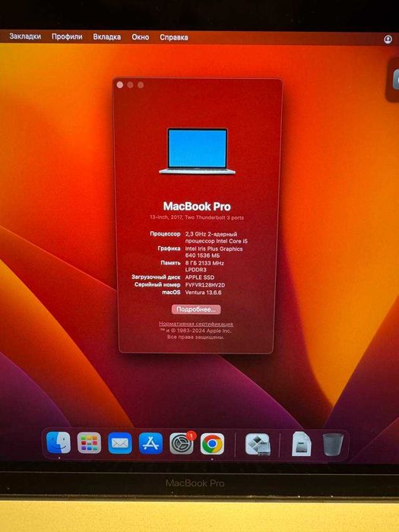
Task: Launch the Mail app from Dock
Action: click(x=120, y=443)
